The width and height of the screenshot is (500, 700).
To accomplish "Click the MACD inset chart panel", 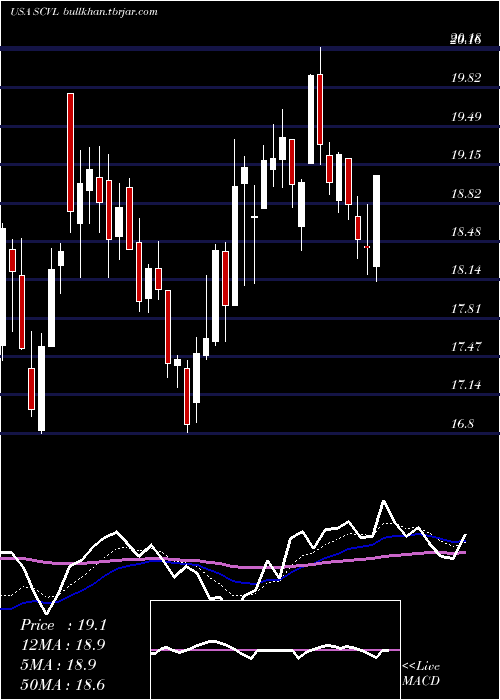I will (x=275, y=650).
